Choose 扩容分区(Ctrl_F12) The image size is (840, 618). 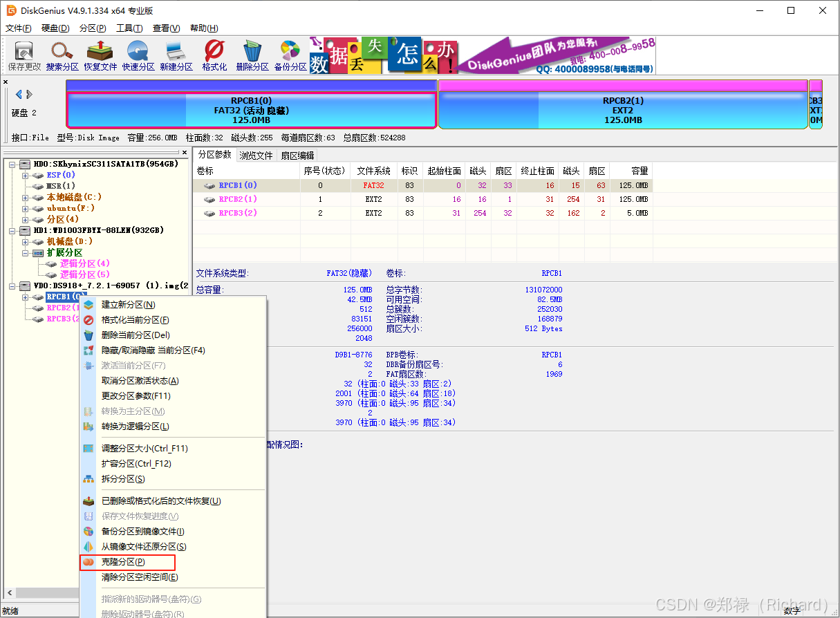point(173,463)
